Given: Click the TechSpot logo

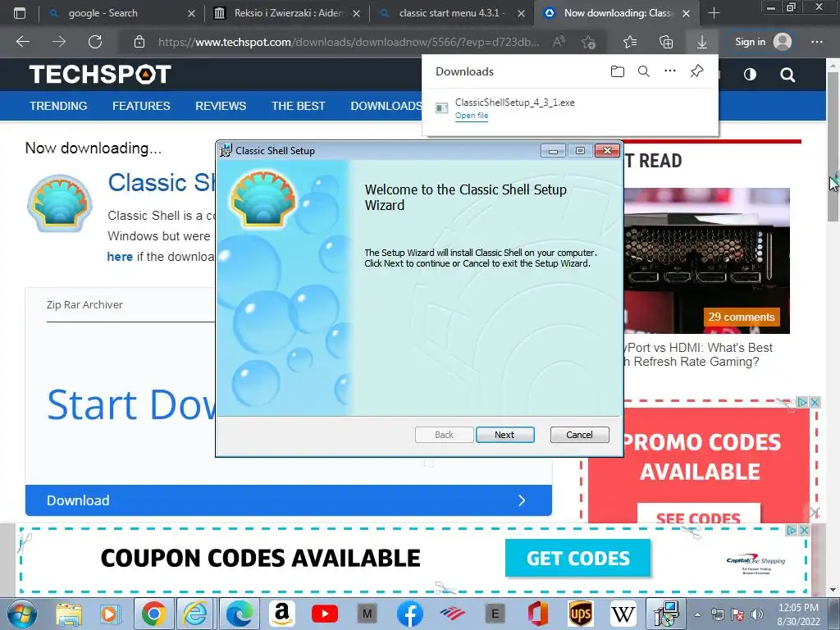Looking at the screenshot, I should [x=100, y=75].
